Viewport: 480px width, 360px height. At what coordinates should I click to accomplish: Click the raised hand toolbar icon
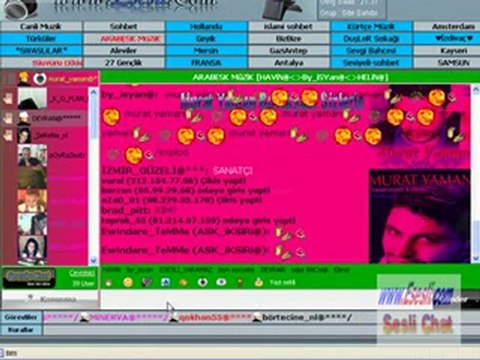coord(108,283)
